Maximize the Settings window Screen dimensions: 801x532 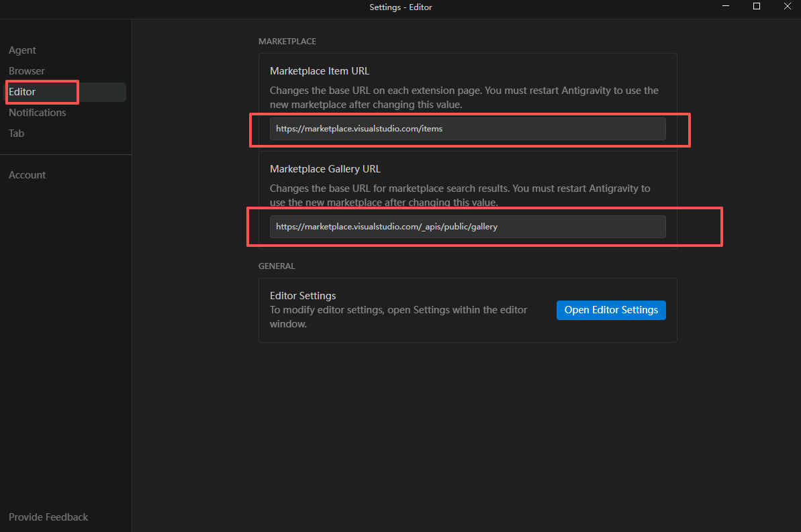(x=756, y=6)
